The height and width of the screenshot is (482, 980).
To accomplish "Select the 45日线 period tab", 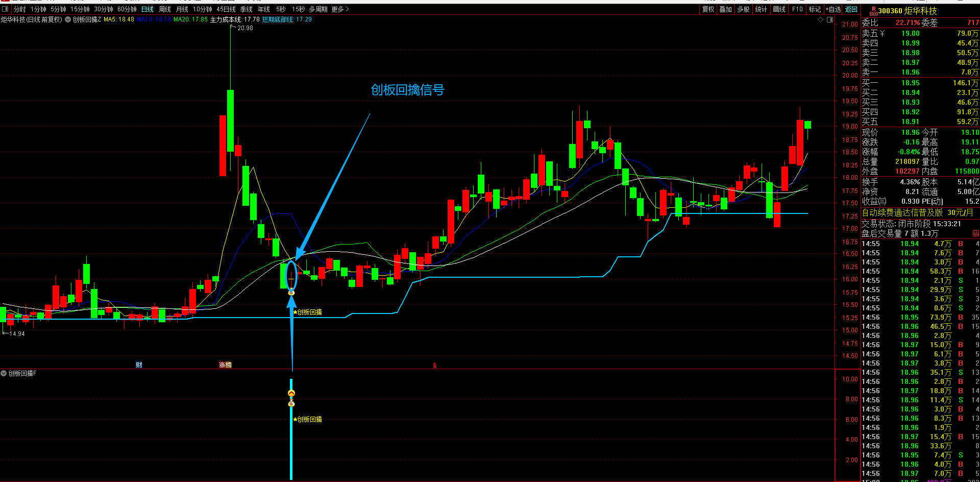I will (226, 9).
